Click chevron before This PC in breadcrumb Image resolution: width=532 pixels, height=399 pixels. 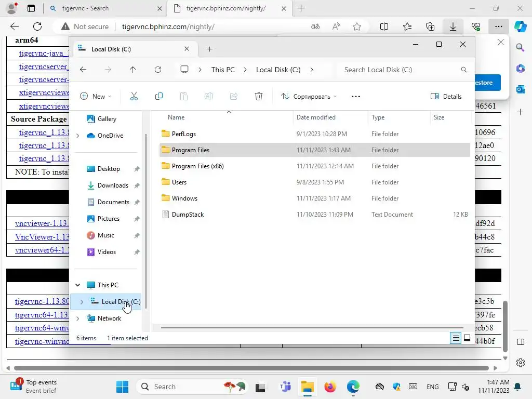coord(200,70)
